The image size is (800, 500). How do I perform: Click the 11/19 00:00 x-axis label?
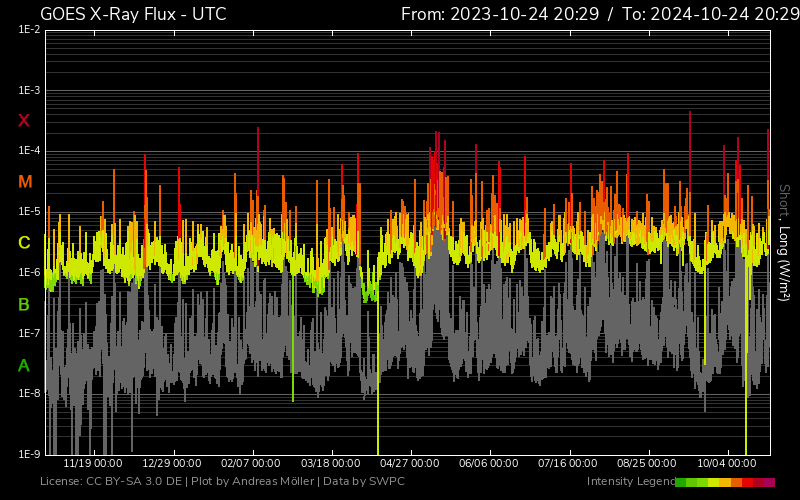pos(93,464)
